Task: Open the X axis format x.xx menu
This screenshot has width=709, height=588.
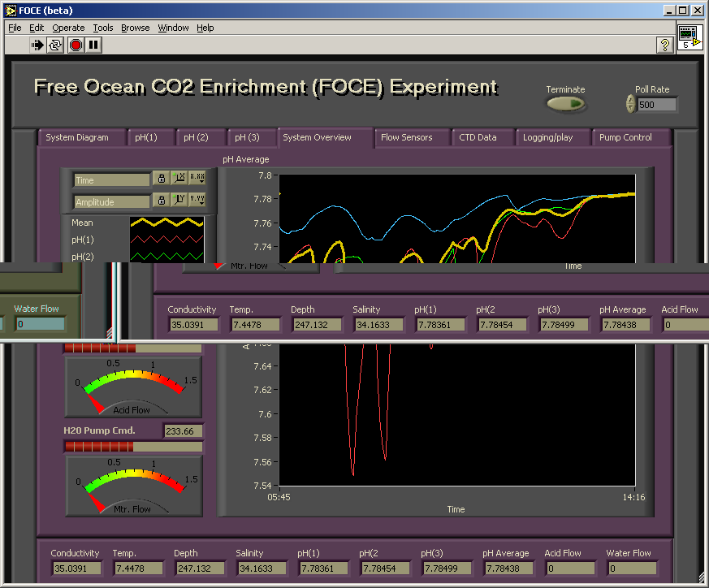Action: tap(197, 178)
